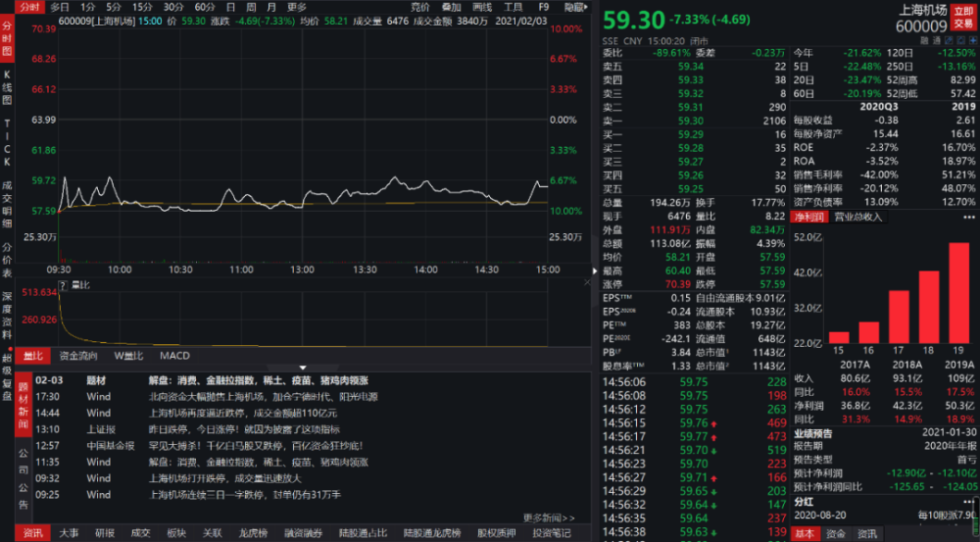Open 成交明细 in left sidebar
Screen dimensions: 980x542
click(7, 204)
